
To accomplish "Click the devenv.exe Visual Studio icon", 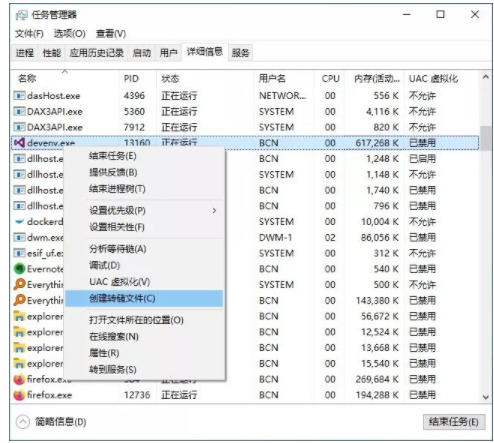I will tap(19, 143).
